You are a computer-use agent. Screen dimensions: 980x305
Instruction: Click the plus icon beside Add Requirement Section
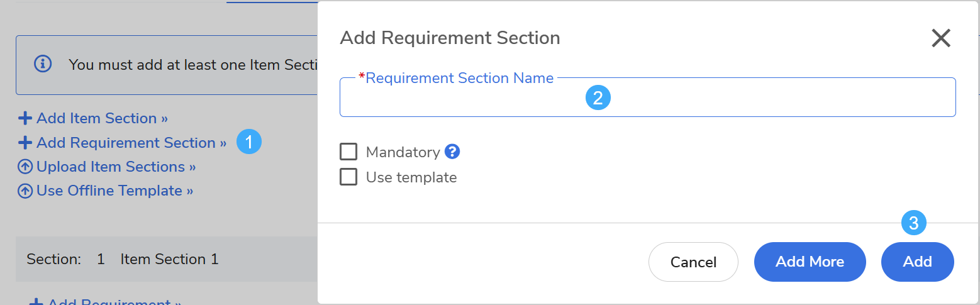tap(25, 143)
